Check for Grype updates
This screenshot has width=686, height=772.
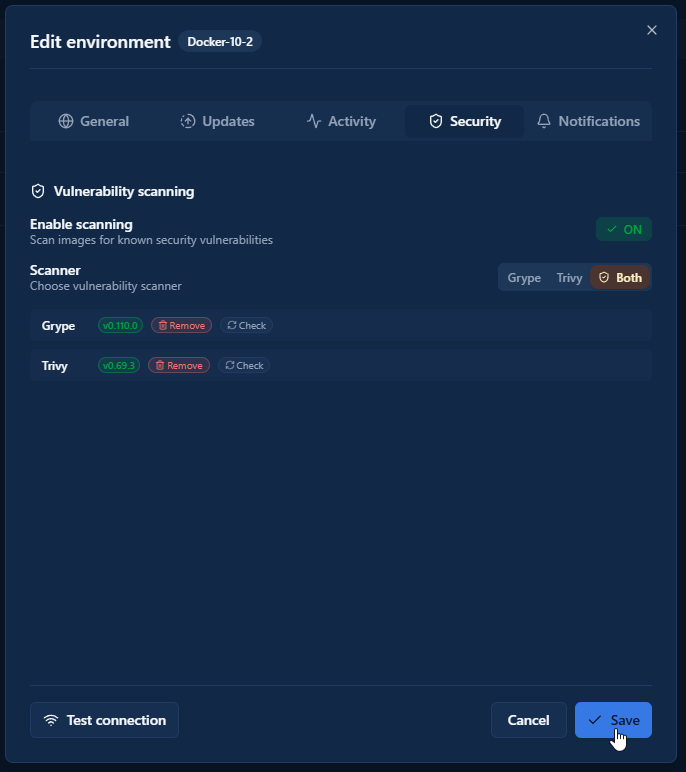click(246, 325)
